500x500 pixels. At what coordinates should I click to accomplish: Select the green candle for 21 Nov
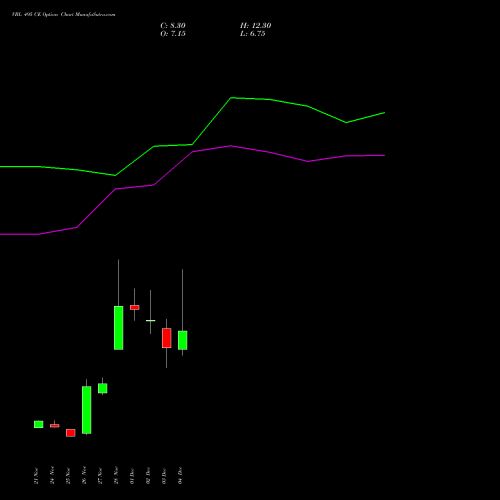click(39, 424)
